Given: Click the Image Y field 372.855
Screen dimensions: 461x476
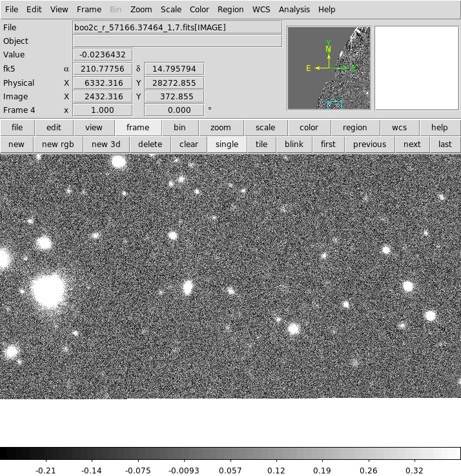Looking at the screenshot, I should coord(174,97).
